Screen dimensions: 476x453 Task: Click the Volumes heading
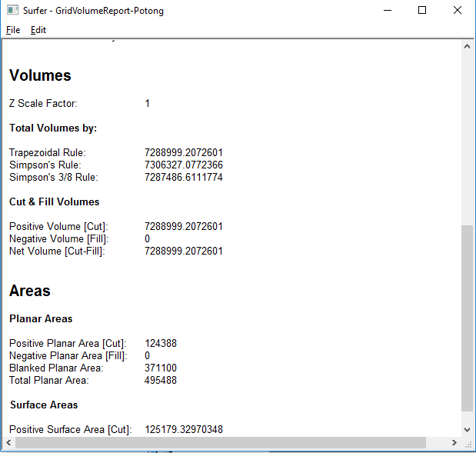click(x=40, y=75)
